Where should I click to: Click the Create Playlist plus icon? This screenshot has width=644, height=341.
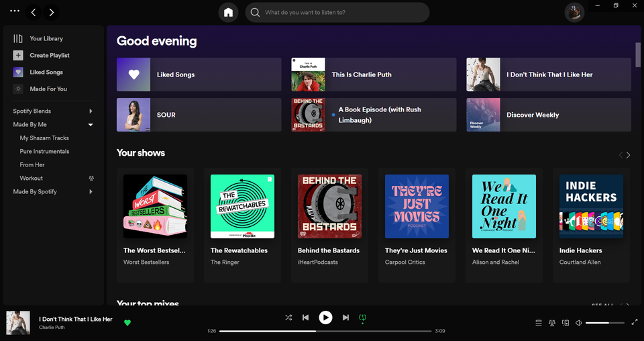pyautogui.click(x=18, y=55)
